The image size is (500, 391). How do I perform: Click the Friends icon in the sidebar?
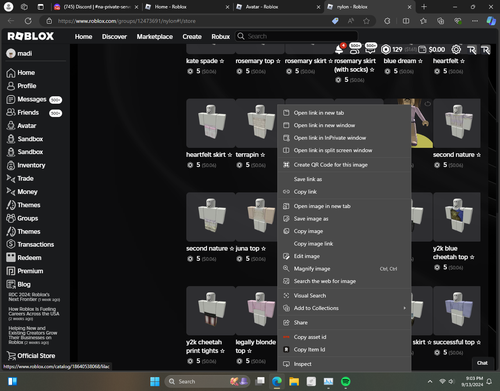[11, 112]
